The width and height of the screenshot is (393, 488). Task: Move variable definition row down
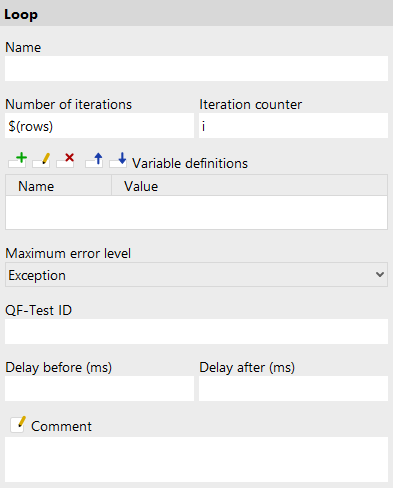pos(118,160)
